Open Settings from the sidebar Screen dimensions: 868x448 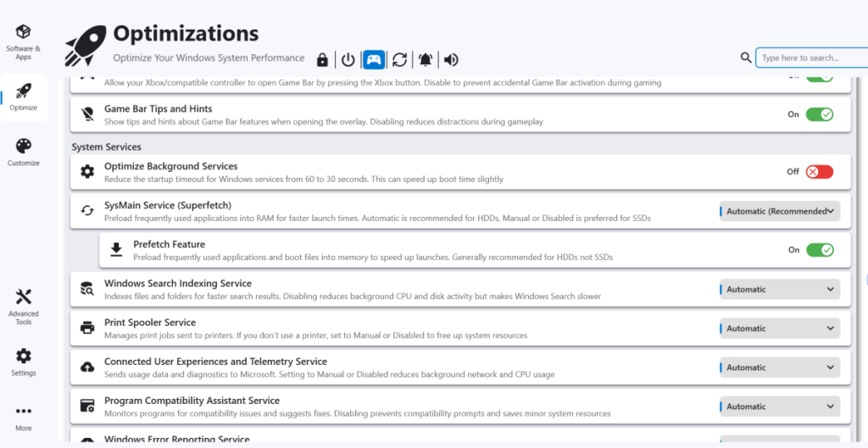(x=24, y=362)
